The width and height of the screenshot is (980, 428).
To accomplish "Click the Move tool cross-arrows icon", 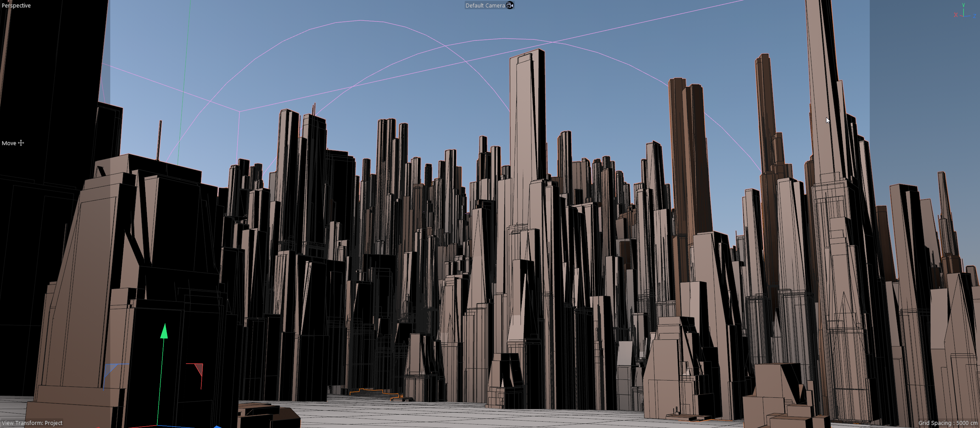I will click(x=21, y=143).
